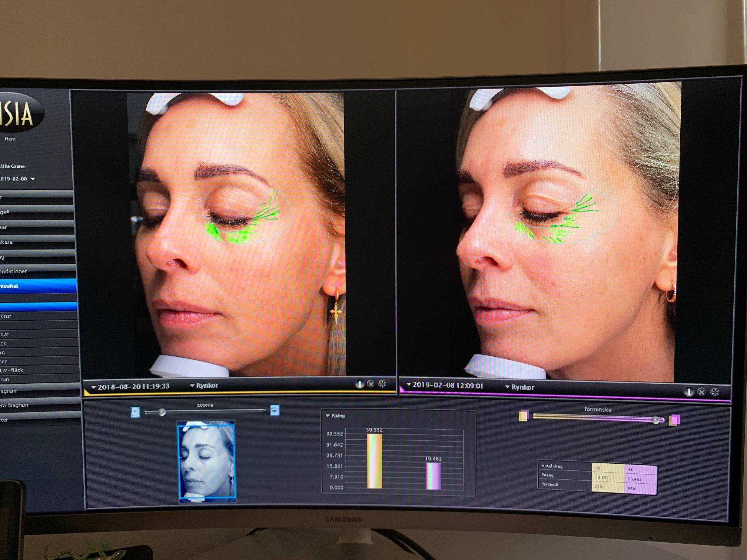Screen dimensions: 747x560
Task: Click the contrast half-circle icon under the 2019 image
Action: [x=688, y=391]
